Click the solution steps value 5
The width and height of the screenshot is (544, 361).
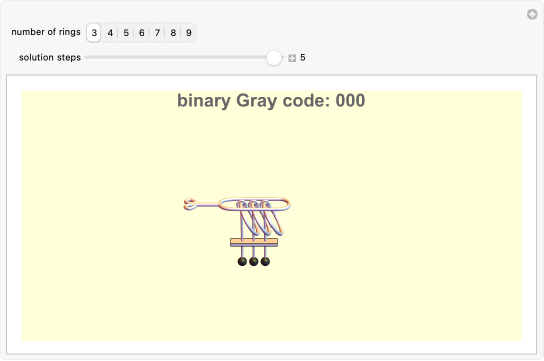point(303,58)
